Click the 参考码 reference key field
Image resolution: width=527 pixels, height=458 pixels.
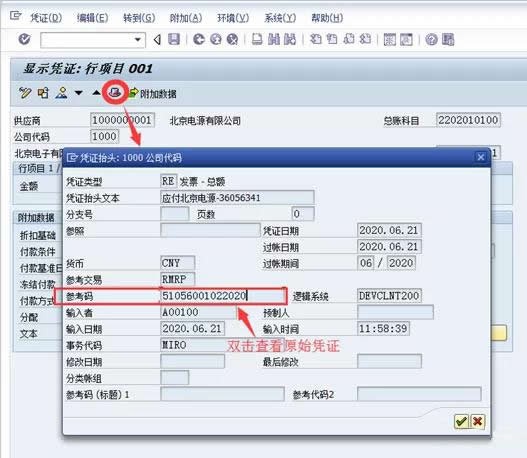click(222, 296)
